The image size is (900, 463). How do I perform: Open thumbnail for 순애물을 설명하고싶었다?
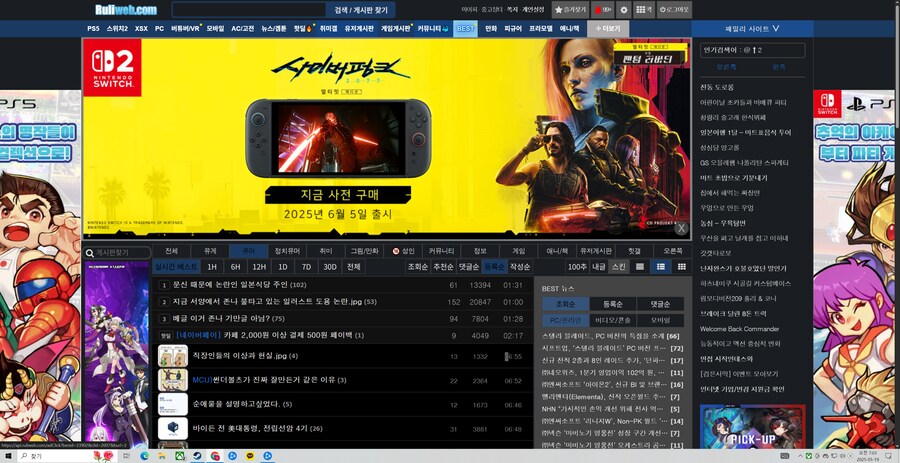coord(173,404)
